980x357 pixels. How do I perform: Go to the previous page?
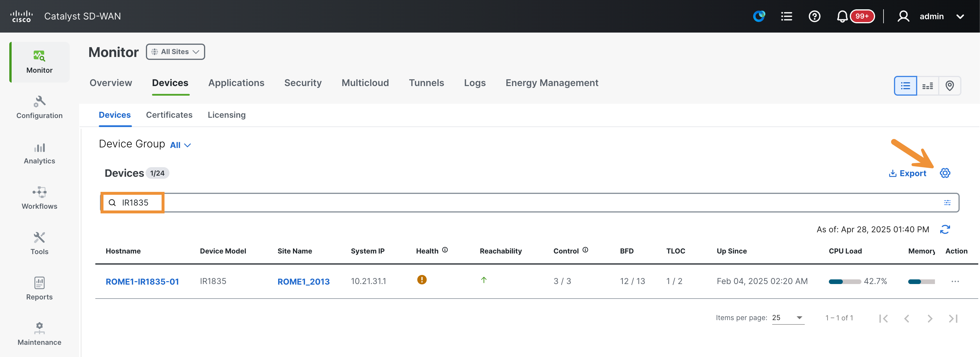click(x=906, y=319)
